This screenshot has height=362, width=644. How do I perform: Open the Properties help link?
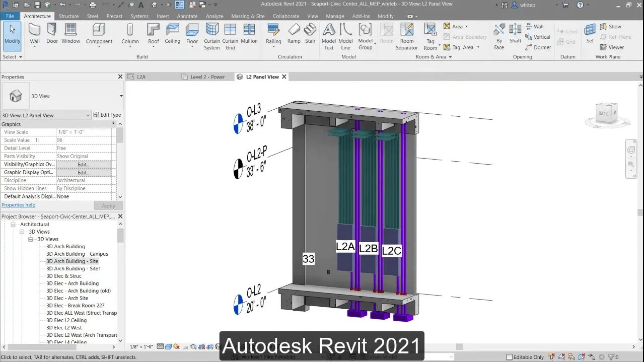[x=19, y=205]
